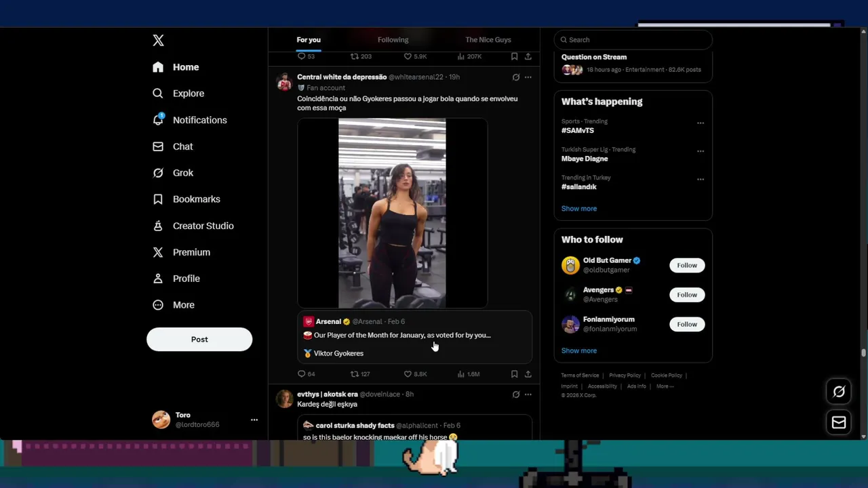View analytics showing 1.6M views
Screen dimensions: 868x488
click(x=469, y=374)
